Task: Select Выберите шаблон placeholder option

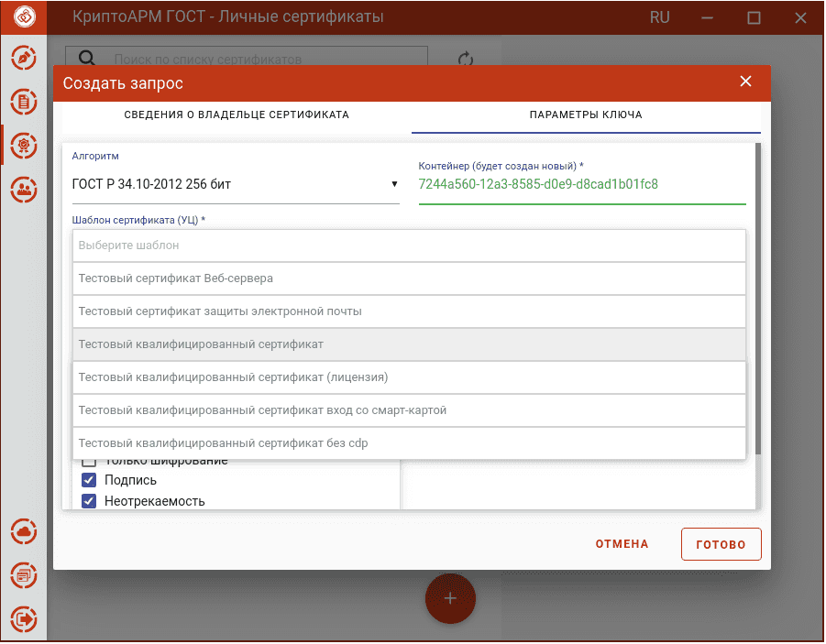Action: [x=409, y=246]
